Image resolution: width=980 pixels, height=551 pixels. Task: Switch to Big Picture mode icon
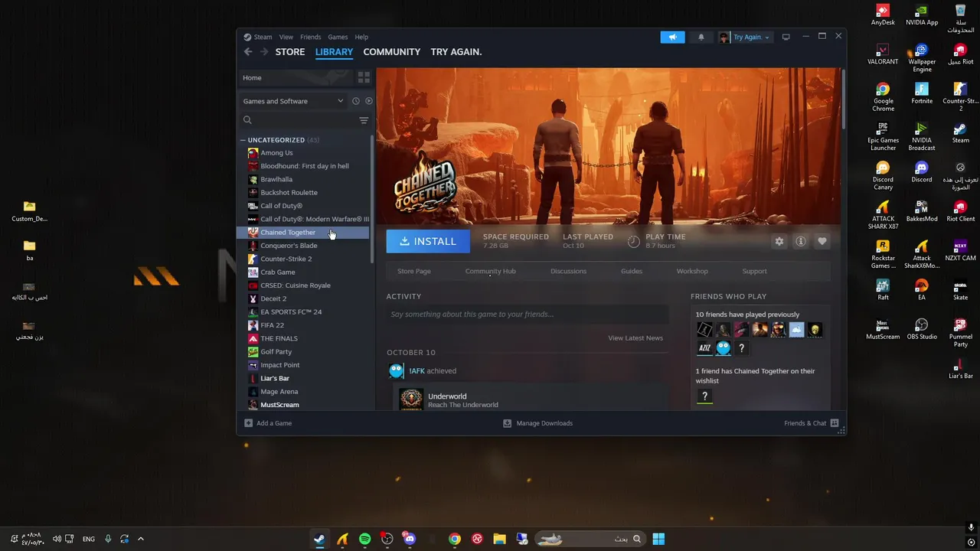coord(786,37)
